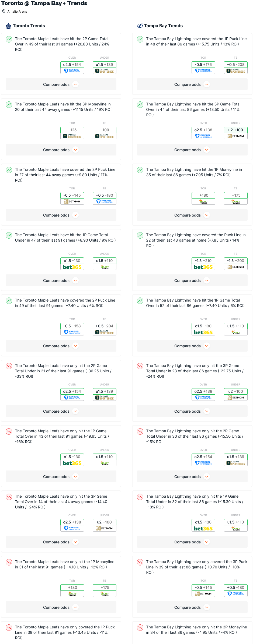This screenshot has height=644, width=253.
Task: Click green trend icon on Tampa Bay 1P Puck Line trend
Action: [140, 39]
